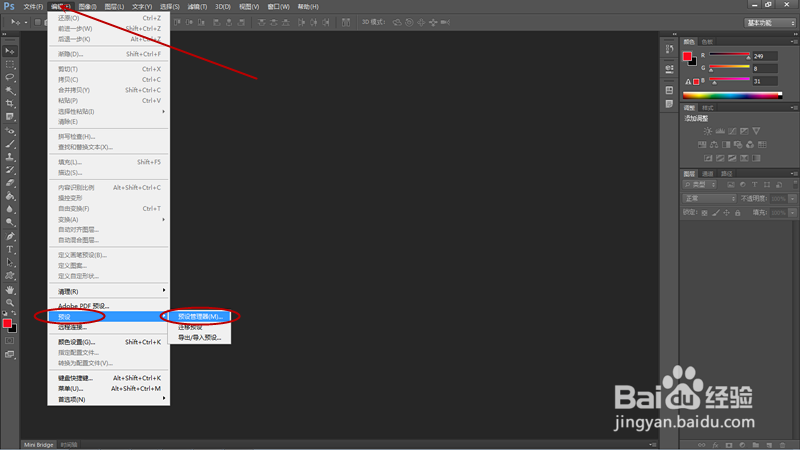Click the lock-all padlock icon

tap(737, 213)
